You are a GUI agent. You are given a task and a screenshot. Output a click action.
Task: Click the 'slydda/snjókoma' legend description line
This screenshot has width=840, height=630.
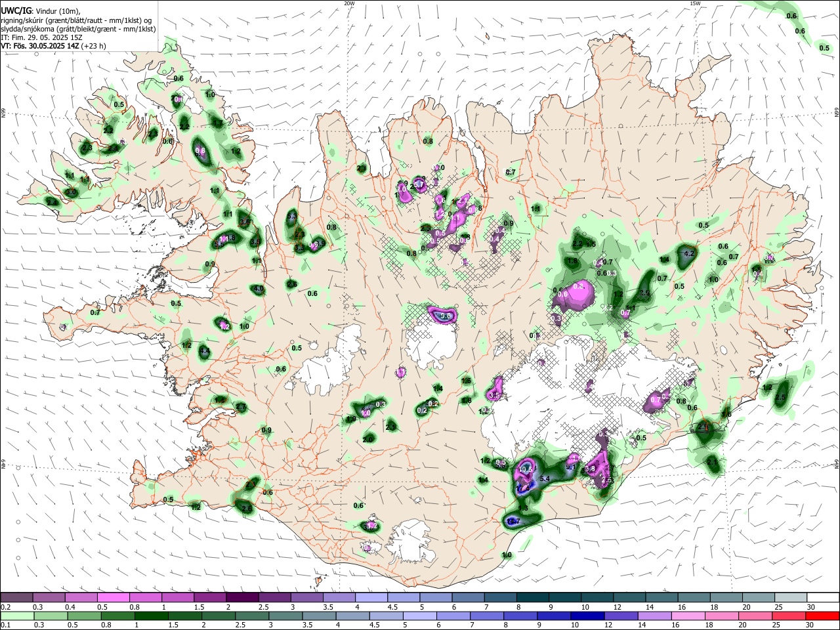[x=78, y=29]
